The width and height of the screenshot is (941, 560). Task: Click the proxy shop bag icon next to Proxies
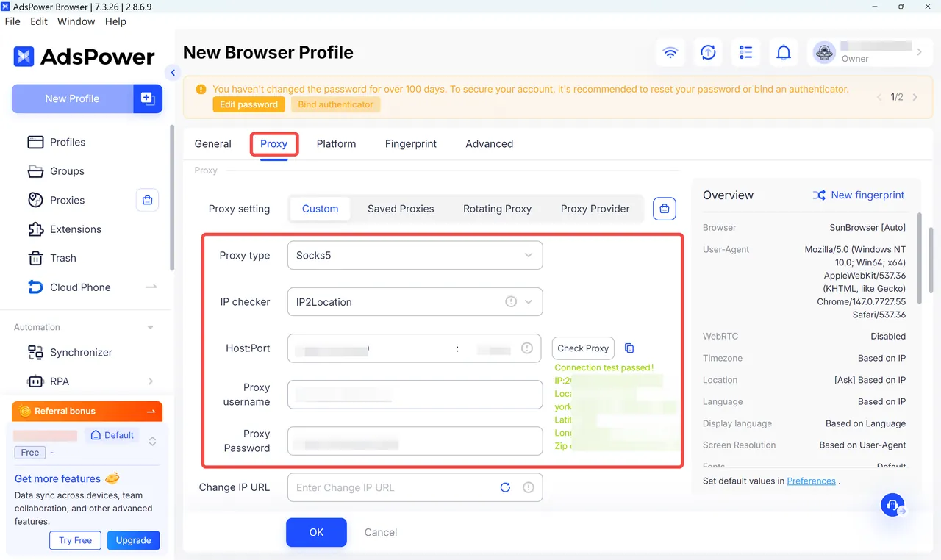click(x=148, y=200)
